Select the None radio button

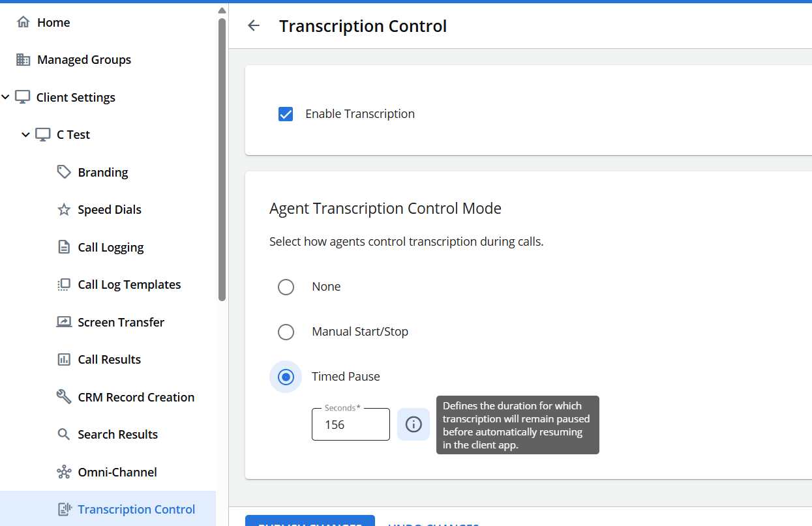point(286,287)
